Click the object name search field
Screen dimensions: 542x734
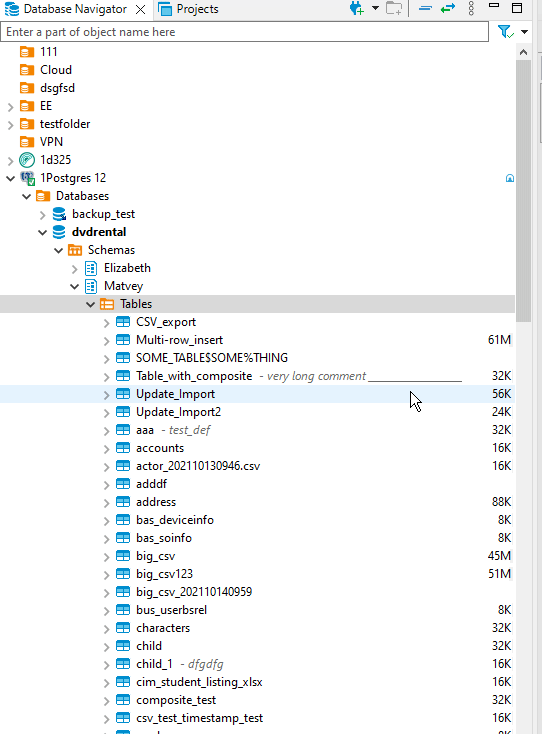(x=244, y=32)
